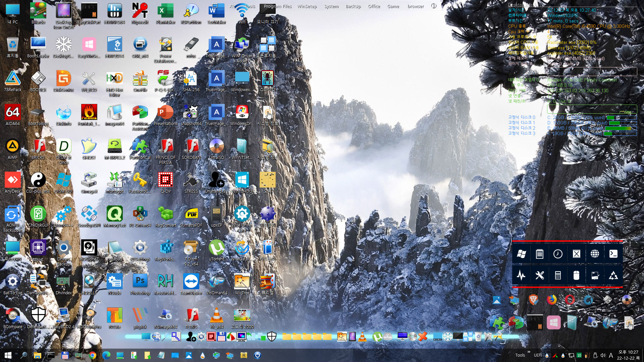Click the C: disk usage bar
Screen dimensions: 644x362
click(x=622, y=118)
